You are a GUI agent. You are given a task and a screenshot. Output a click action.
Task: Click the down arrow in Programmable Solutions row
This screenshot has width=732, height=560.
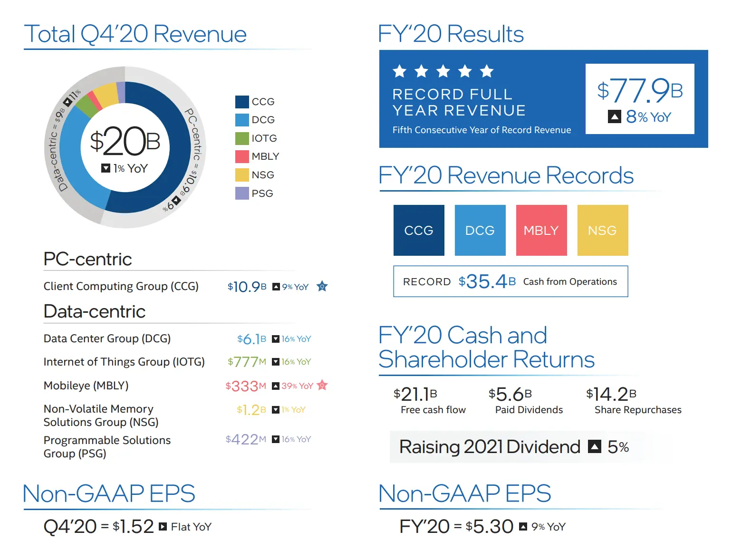[276, 439]
